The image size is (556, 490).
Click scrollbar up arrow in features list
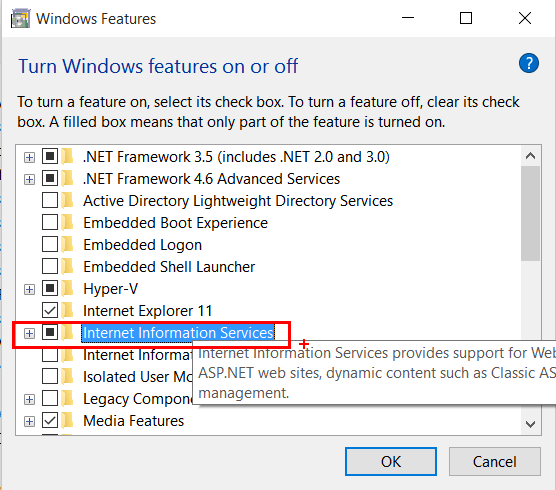point(530,156)
